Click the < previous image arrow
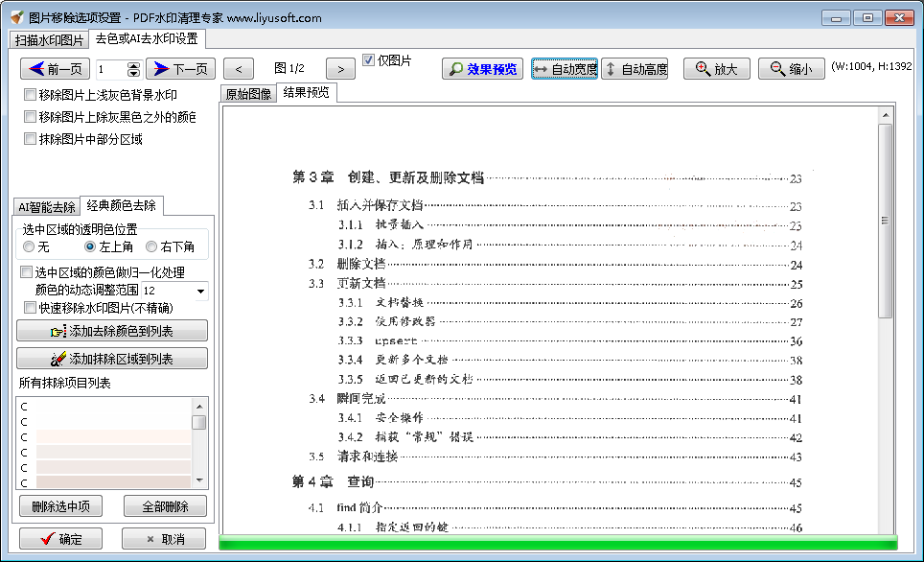The image size is (924, 562). tap(238, 69)
